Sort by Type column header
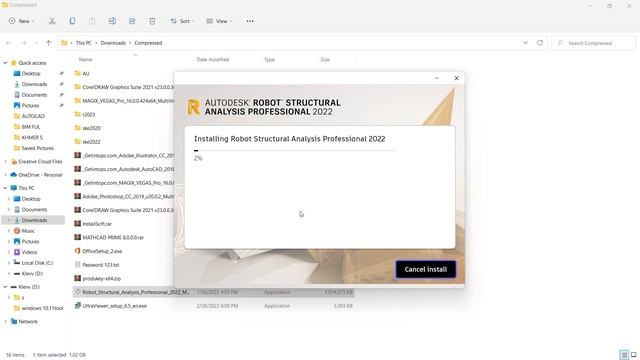Image resolution: width=640 pixels, height=360 pixels. [x=269, y=60]
